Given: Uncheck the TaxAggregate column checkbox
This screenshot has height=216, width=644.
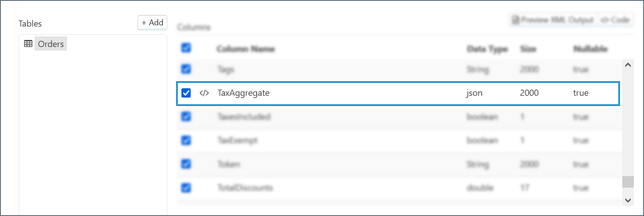Looking at the screenshot, I should click(x=186, y=93).
